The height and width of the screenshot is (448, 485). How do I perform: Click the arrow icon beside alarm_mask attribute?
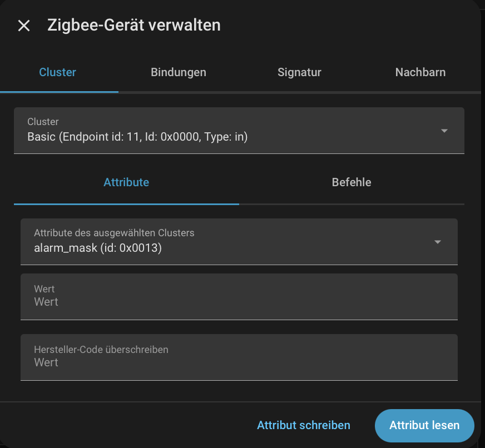click(437, 242)
